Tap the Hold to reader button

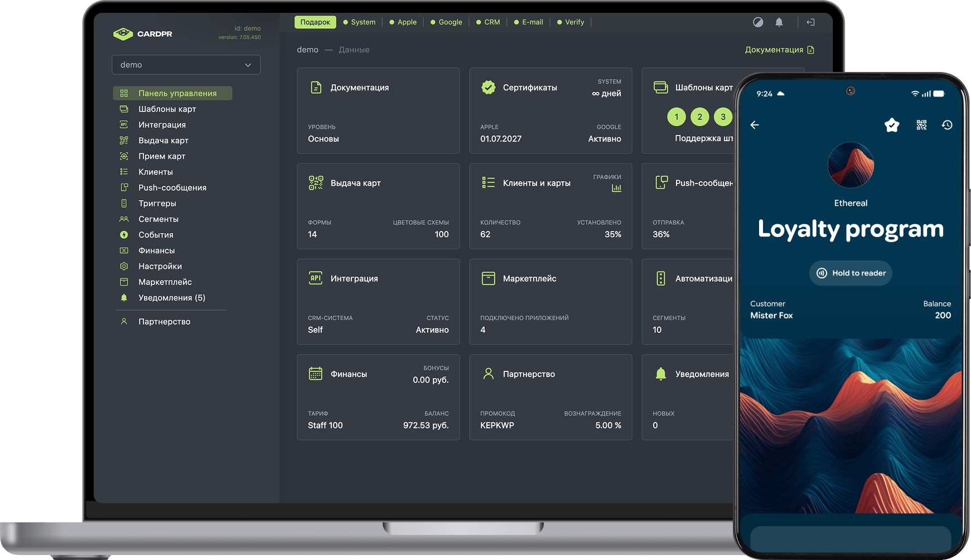pyautogui.click(x=851, y=273)
